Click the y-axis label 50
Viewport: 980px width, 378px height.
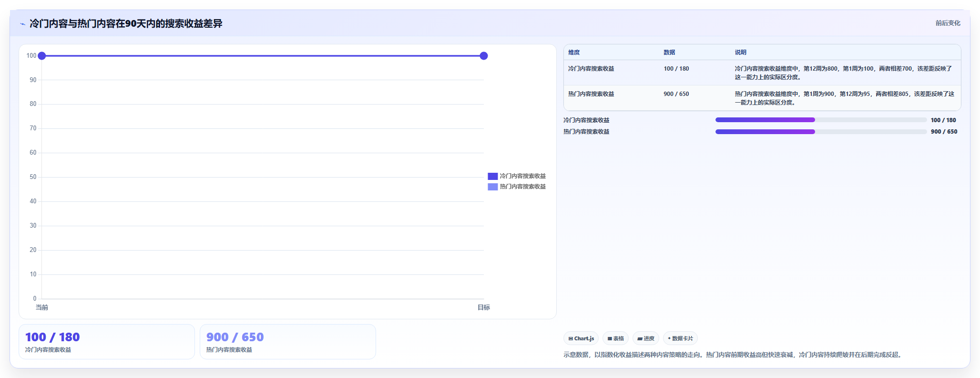pos(33,177)
